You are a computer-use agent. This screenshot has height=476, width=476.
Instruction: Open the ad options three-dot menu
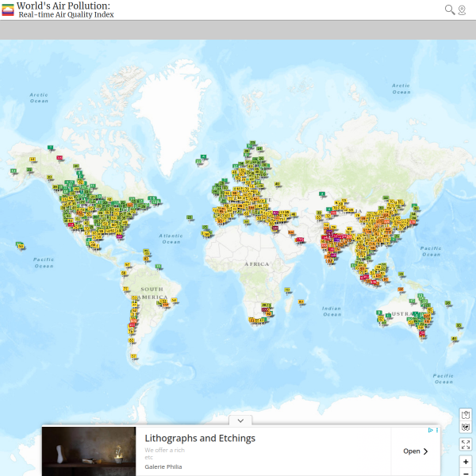pos(437,430)
